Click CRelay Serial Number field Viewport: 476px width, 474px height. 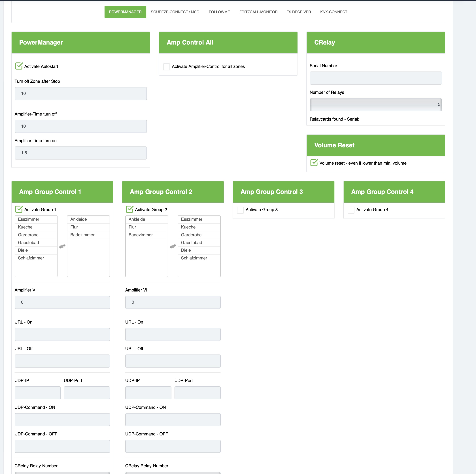375,78
